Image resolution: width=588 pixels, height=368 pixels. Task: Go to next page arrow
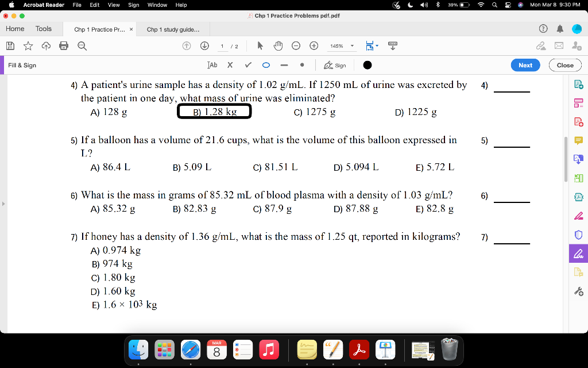click(204, 46)
